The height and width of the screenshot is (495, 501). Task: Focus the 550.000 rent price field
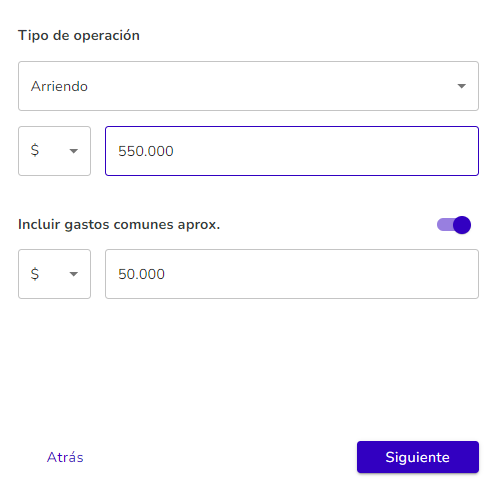click(292, 151)
